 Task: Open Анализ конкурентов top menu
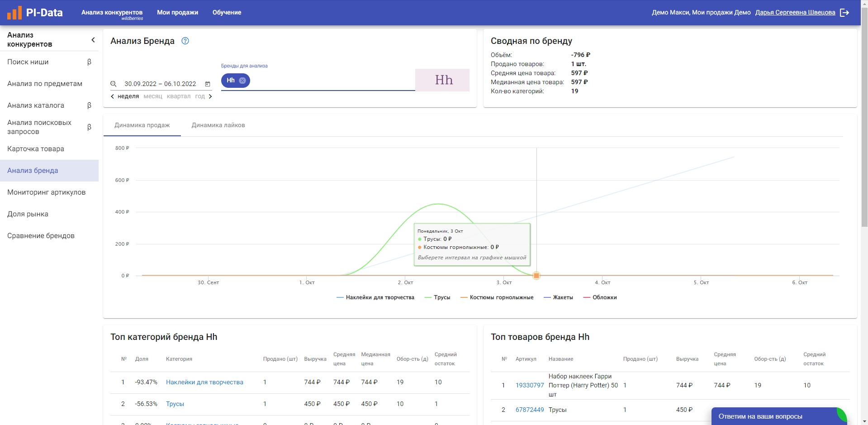tap(112, 13)
